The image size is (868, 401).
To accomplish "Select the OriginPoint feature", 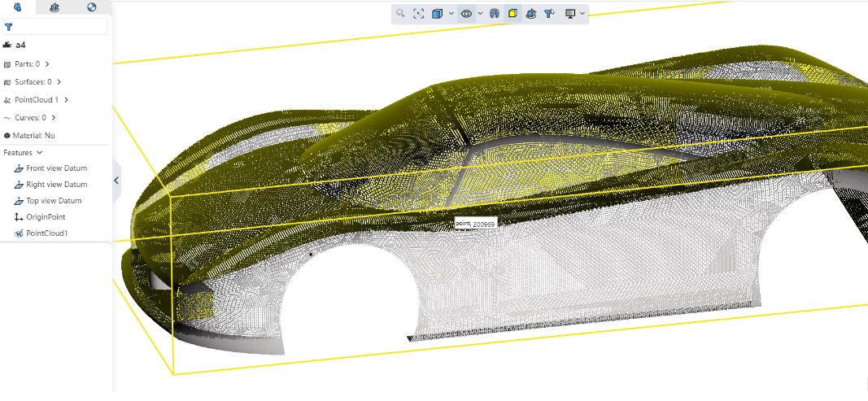I will [x=46, y=217].
